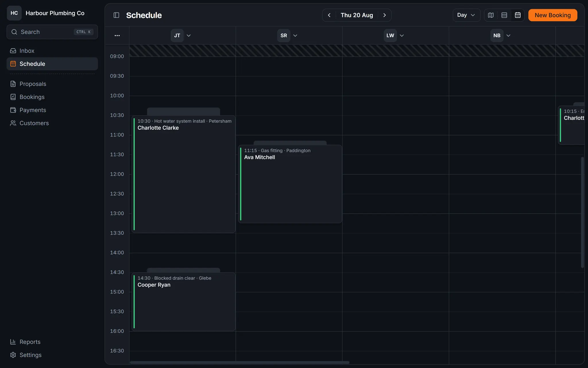Switch to calendar view icon
This screenshot has width=588, height=368.
click(518, 15)
